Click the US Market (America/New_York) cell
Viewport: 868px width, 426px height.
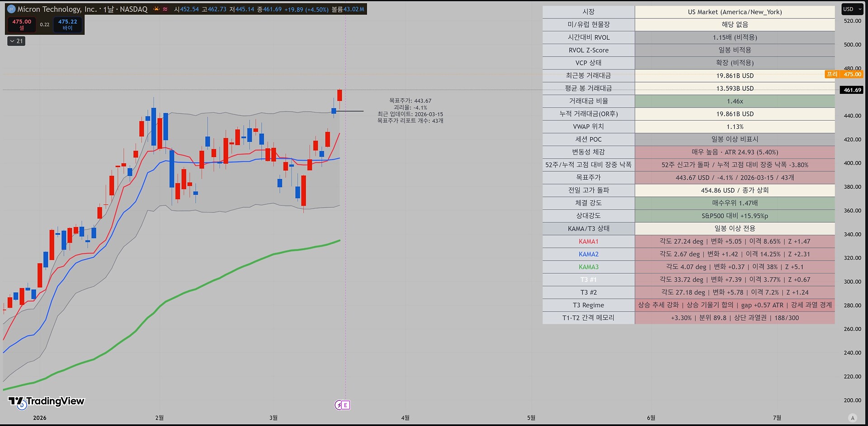click(735, 12)
